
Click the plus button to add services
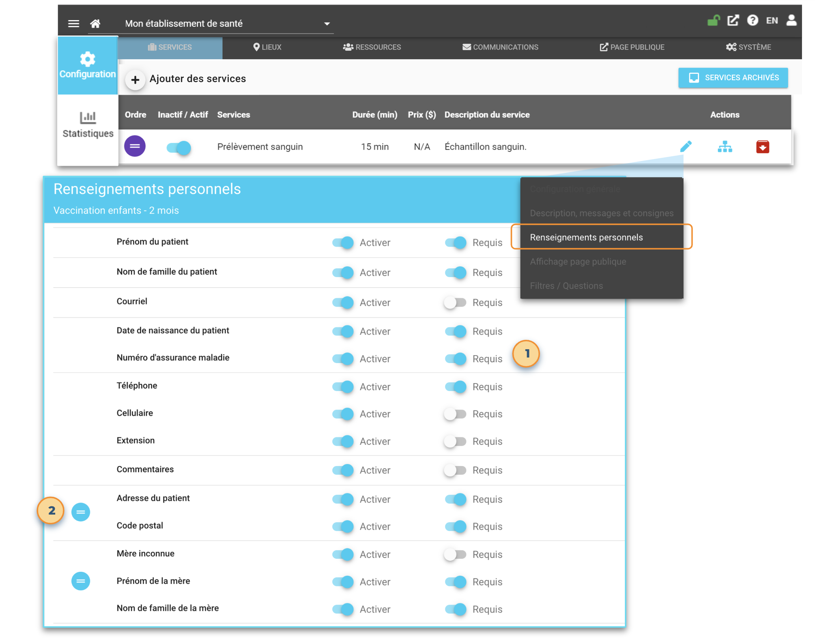click(x=135, y=80)
